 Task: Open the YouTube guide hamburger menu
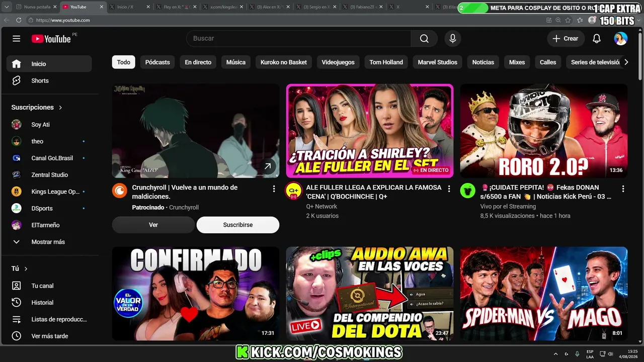(17, 39)
